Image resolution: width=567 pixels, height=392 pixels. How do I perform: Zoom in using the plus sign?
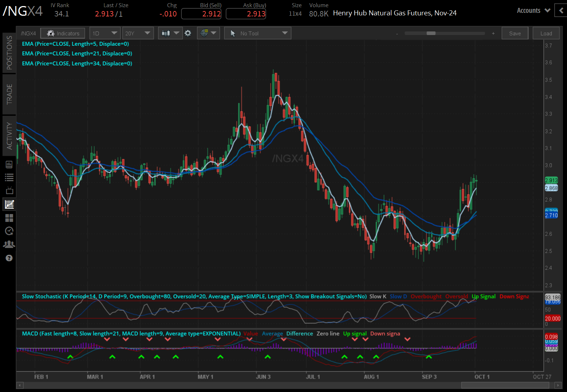[x=493, y=33]
